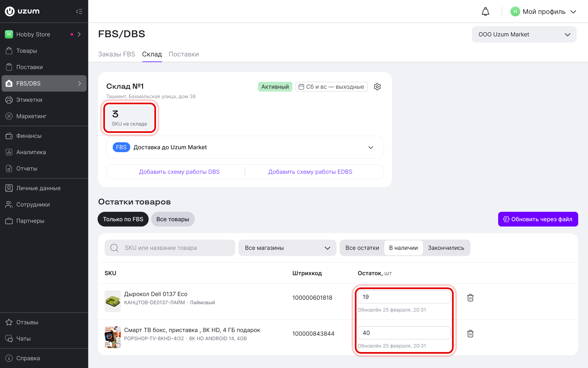This screenshot has width=588, height=368.
Task: Open Личные данные page
Action: [44, 188]
